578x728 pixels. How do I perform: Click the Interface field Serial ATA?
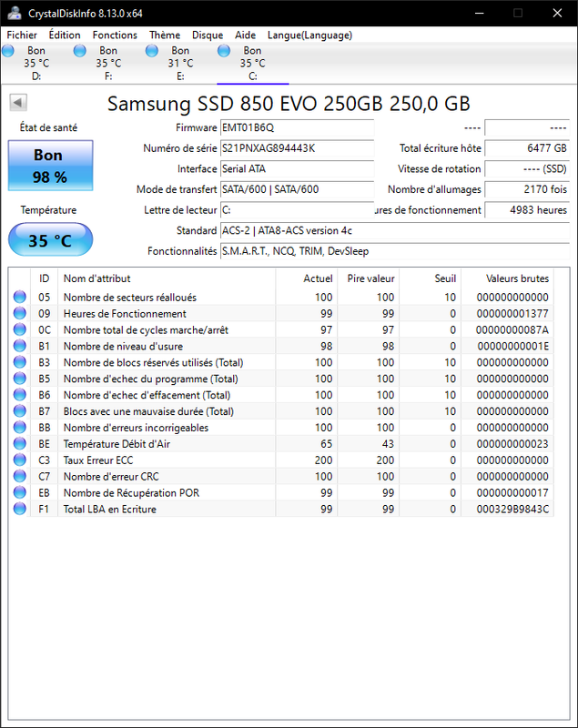click(297, 168)
